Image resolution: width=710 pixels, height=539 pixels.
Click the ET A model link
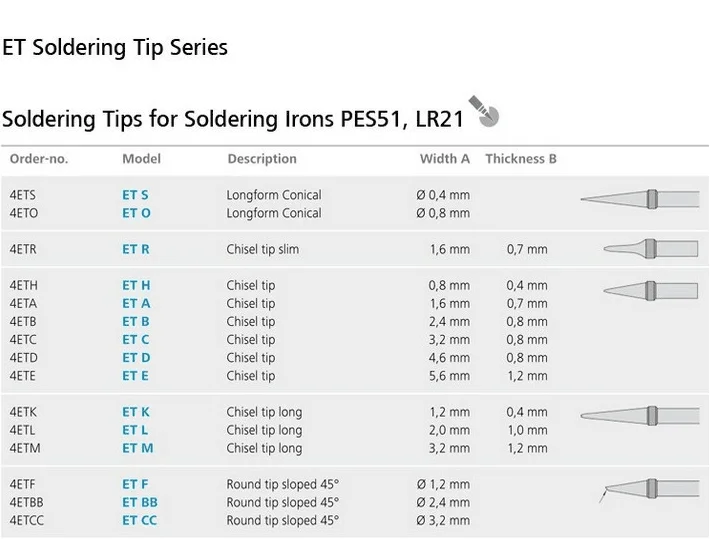[136, 304]
